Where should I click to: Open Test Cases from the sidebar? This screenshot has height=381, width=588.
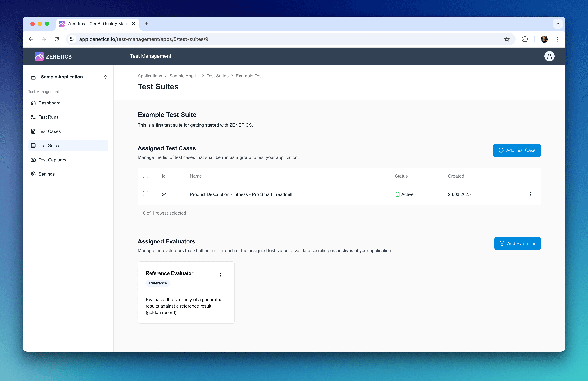point(49,131)
